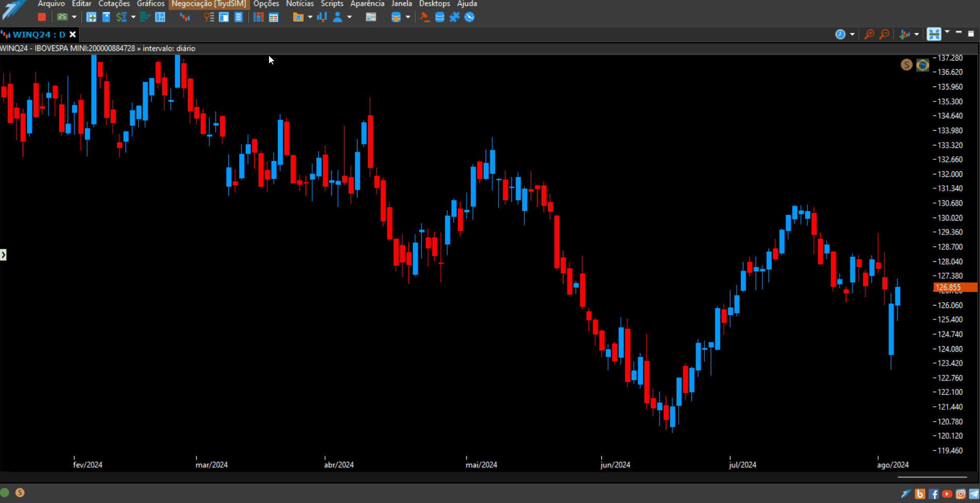This screenshot has height=503, width=980.
Task: Open the Scripts menu
Action: click(332, 4)
